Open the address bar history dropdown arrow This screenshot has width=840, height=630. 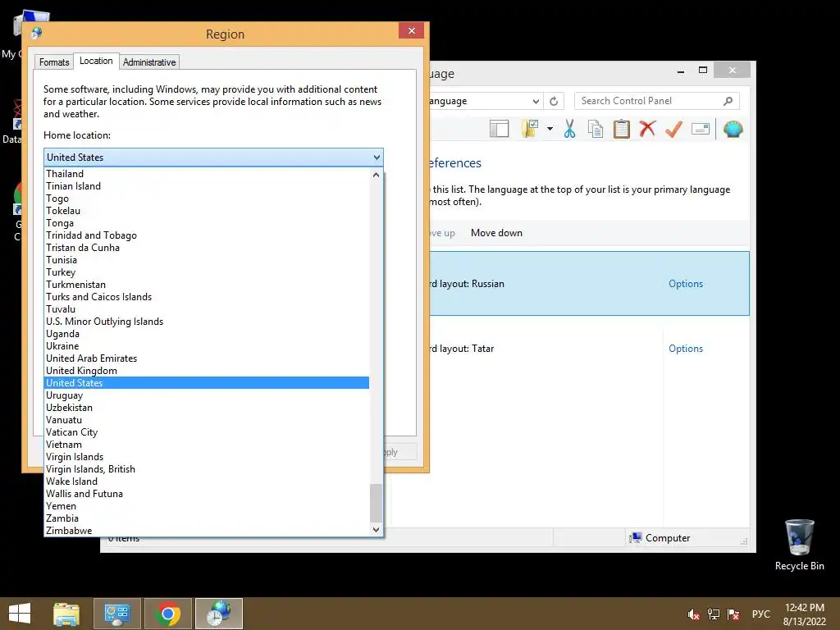[x=536, y=101]
